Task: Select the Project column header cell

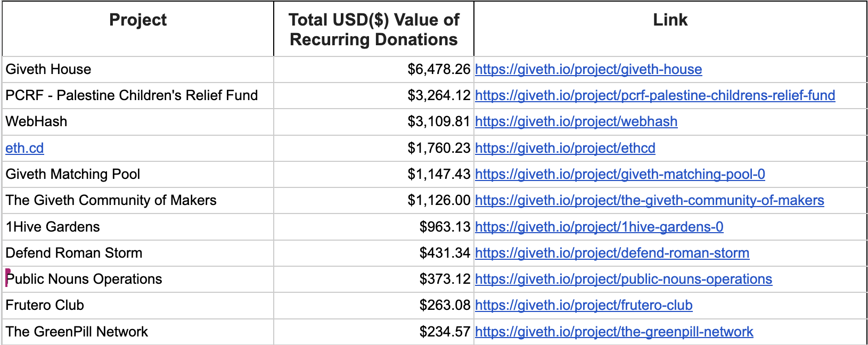Action: pyautogui.click(x=138, y=29)
